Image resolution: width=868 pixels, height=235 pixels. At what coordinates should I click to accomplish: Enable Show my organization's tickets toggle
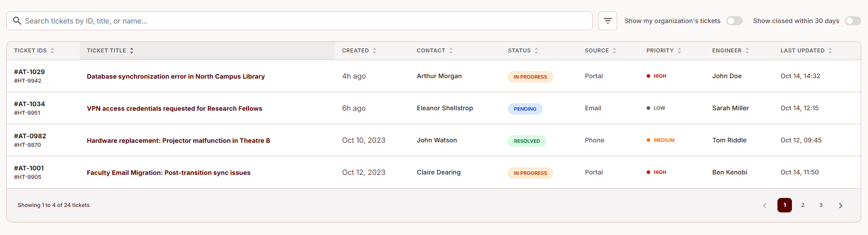click(734, 21)
